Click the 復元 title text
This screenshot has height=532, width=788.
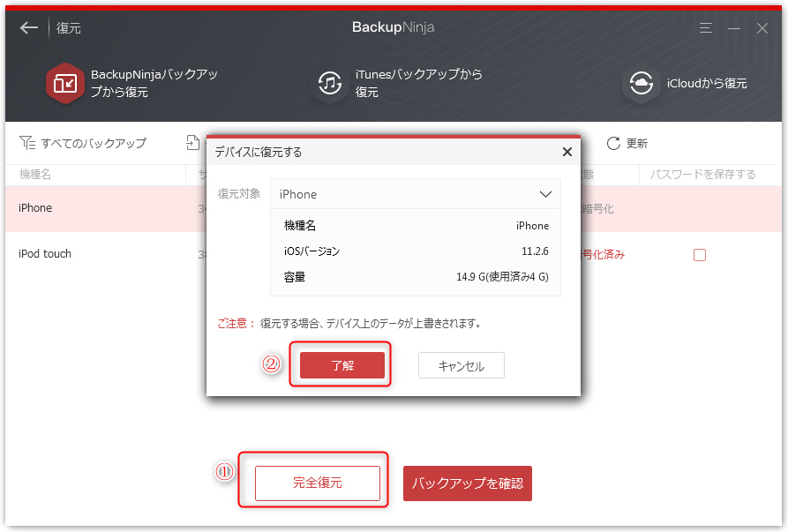coord(68,28)
